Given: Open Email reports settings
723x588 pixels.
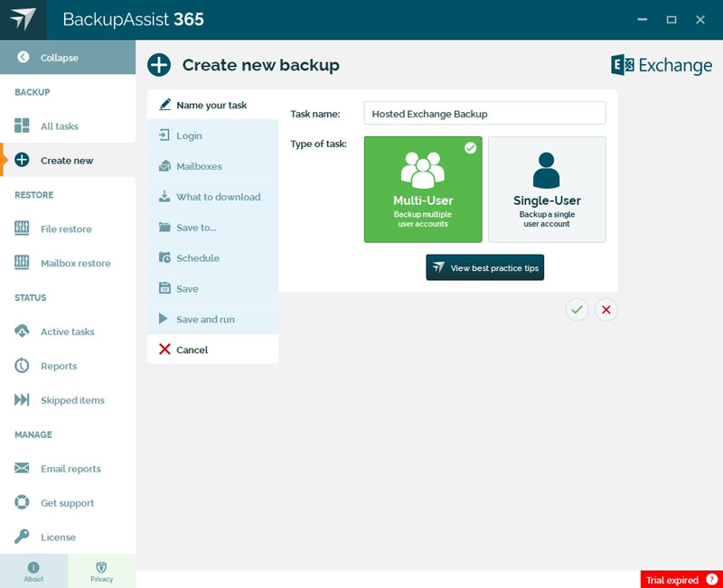Looking at the screenshot, I should point(68,469).
